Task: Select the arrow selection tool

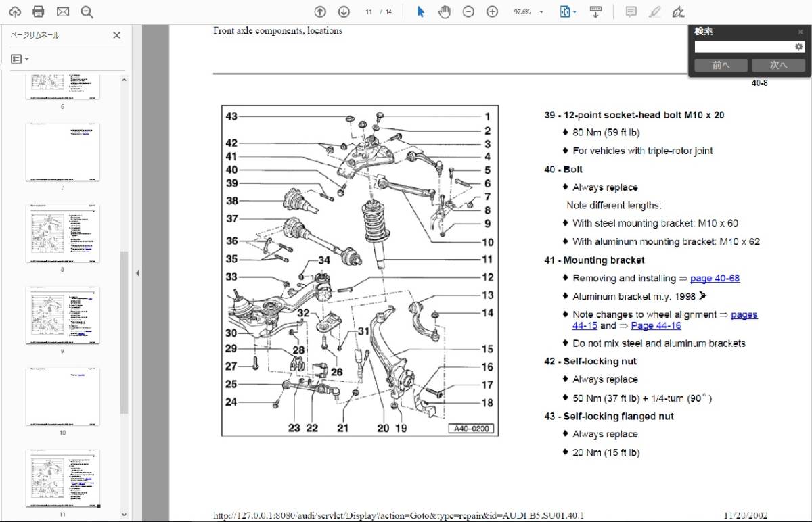Action: click(420, 11)
